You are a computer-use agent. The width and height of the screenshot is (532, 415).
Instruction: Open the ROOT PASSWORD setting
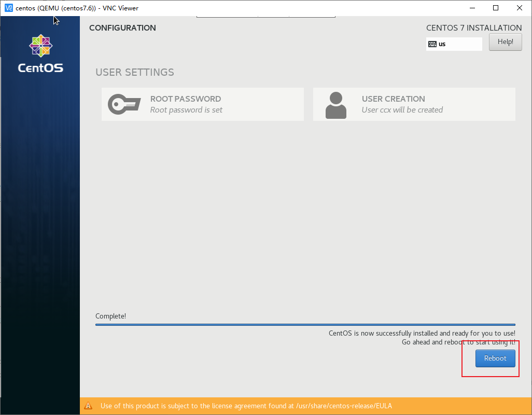click(203, 104)
